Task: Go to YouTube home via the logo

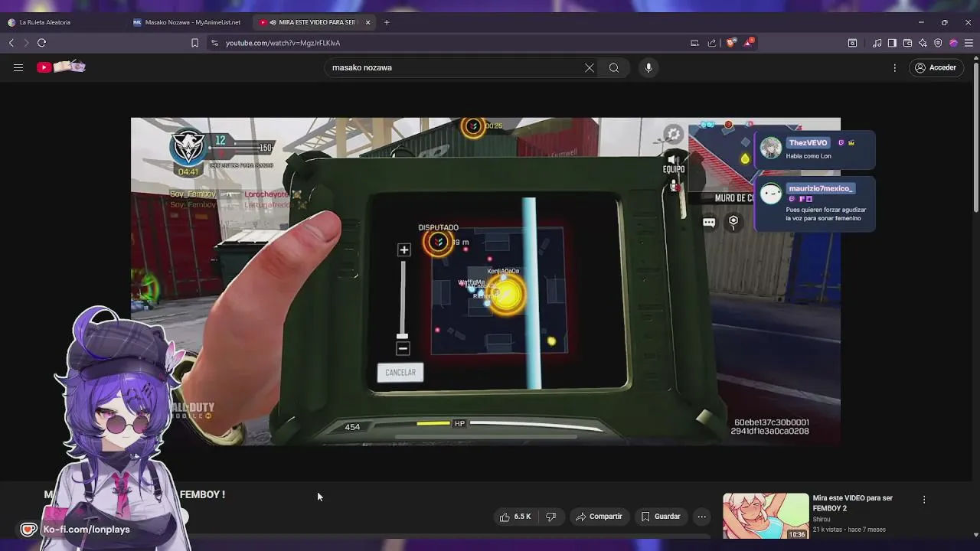Action: (x=61, y=67)
